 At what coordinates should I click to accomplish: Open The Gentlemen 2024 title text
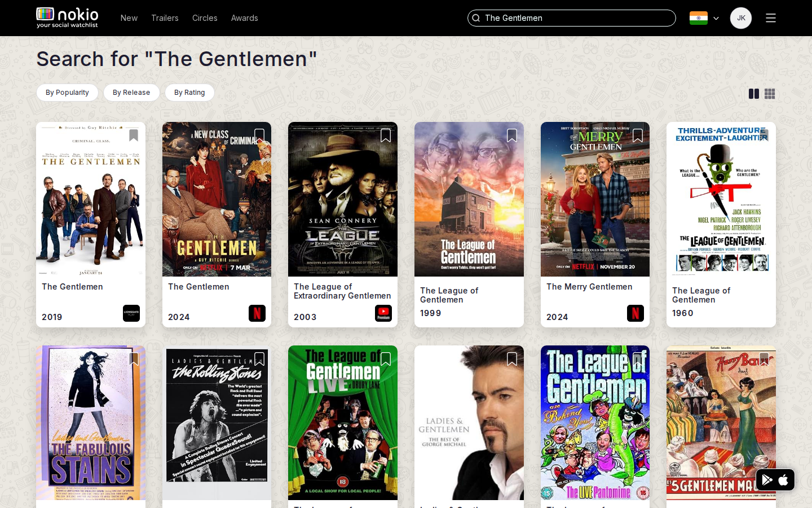(x=198, y=287)
